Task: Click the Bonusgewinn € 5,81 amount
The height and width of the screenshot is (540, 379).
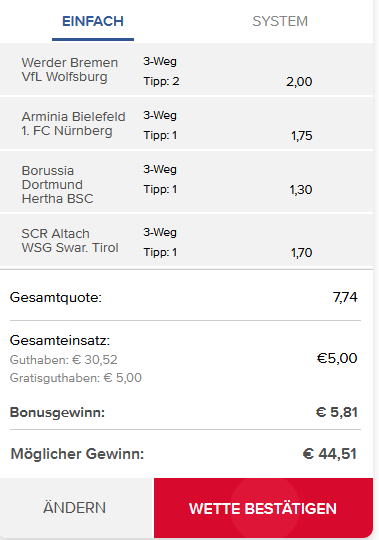Action: click(x=337, y=412)
